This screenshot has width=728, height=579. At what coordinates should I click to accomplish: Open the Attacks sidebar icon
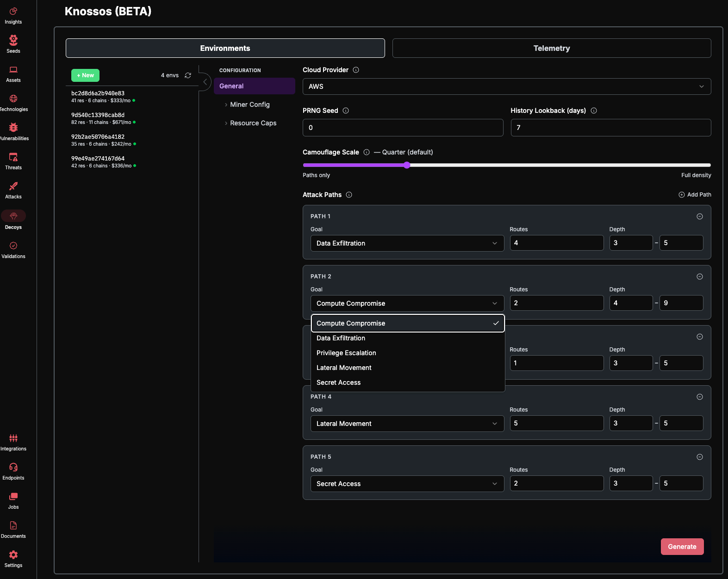click(x=13, y=186)
